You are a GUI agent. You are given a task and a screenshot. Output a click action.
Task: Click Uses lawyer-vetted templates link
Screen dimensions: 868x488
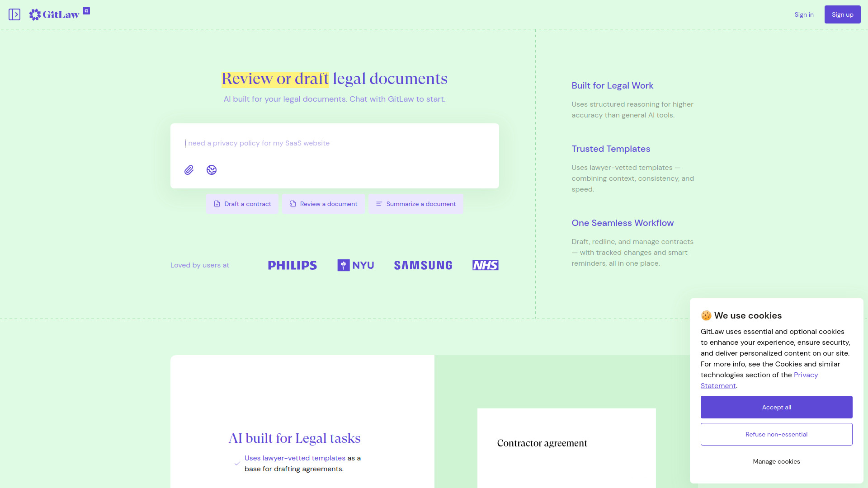click(x=295, y=458)
